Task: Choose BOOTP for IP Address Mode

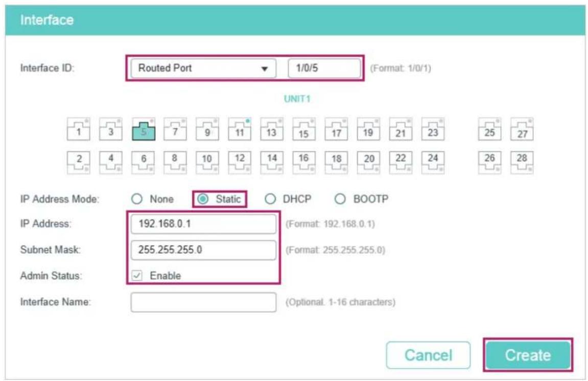Action: pyautogui.click(x=340, y=199)
